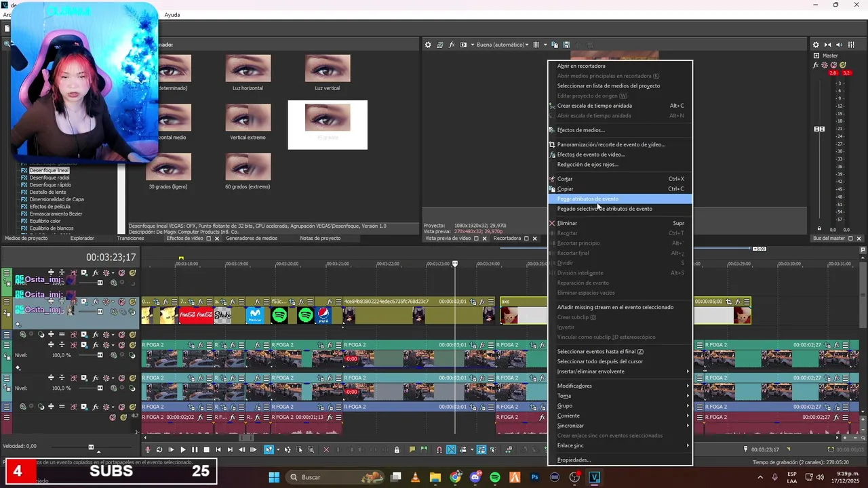Click Stop in transport bar
The width and height of the screenshot is (868, 488).
tap(207, 449)
